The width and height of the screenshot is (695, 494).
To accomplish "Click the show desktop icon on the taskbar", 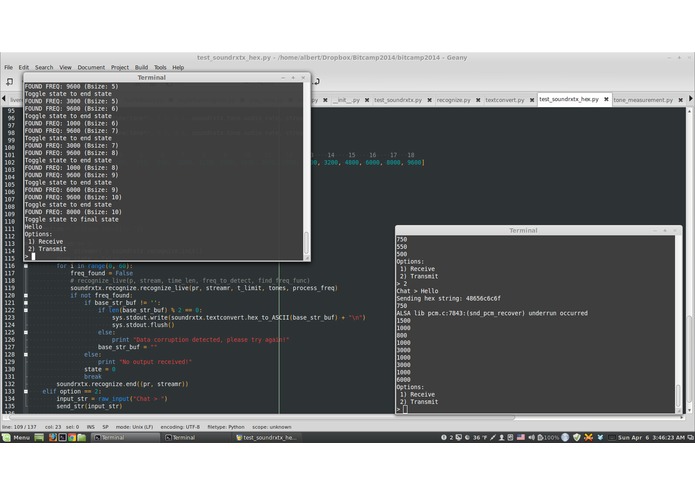I will point(39,437).
